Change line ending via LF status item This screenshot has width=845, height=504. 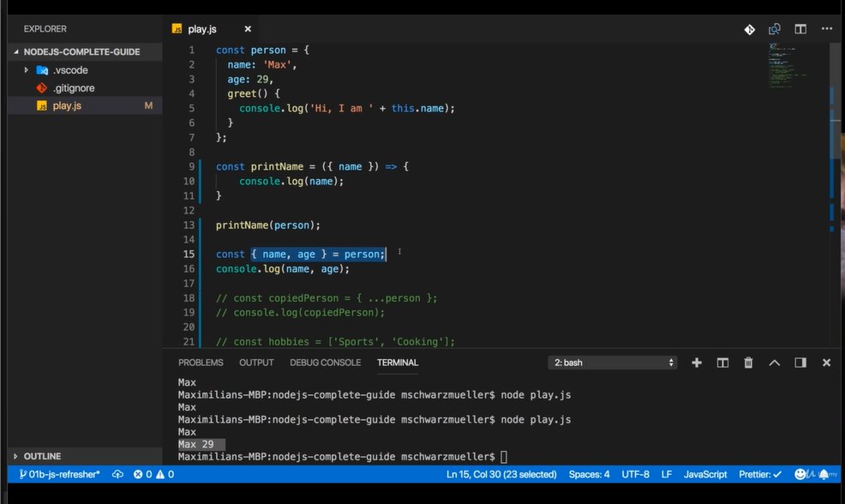[667, 474]
